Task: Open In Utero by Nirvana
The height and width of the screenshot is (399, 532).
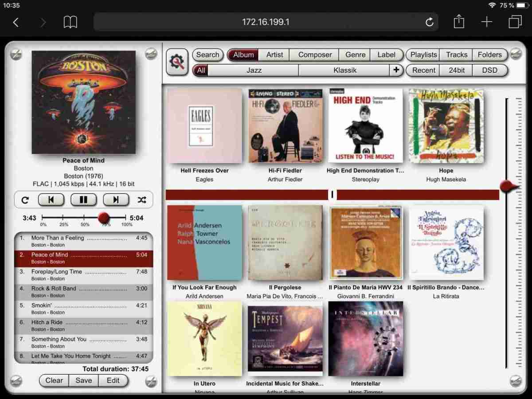Action: coord(205,339)
